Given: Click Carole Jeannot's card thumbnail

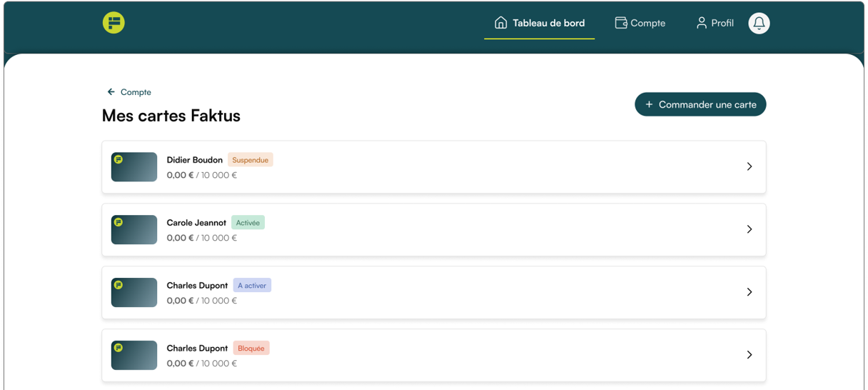Looking at the screenshot, I should (x=134, y=230).
